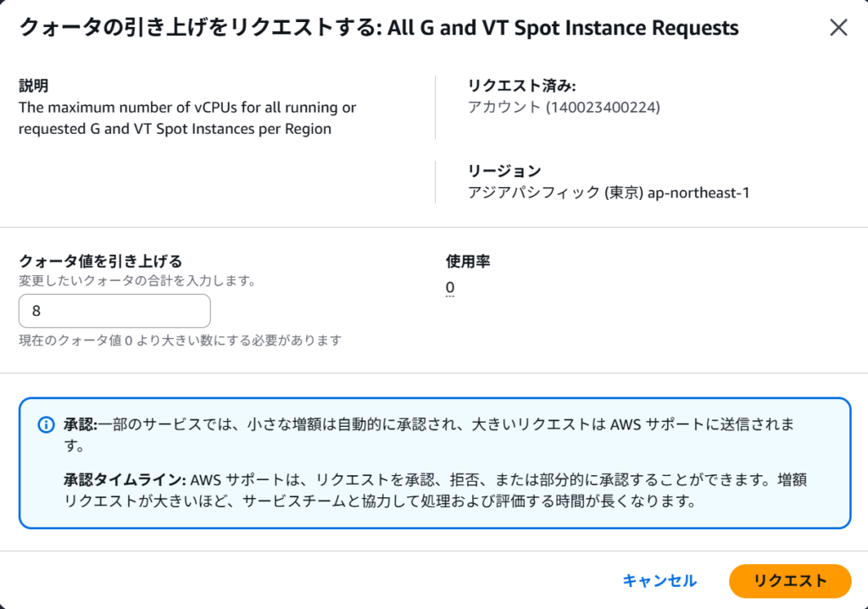Viewport: 868px width, 609px height.
Task: Click the dialog title about G and VT Spot
Action: tap(378, 28)
